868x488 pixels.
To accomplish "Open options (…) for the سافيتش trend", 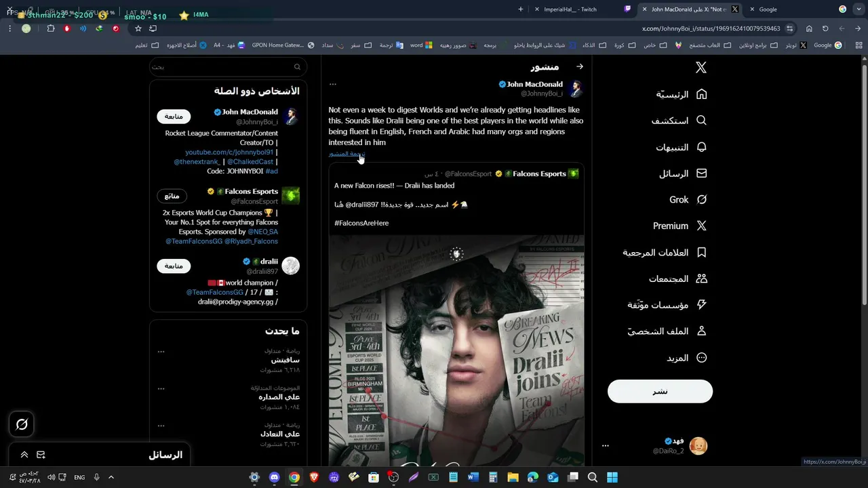I will click(161, 352).
